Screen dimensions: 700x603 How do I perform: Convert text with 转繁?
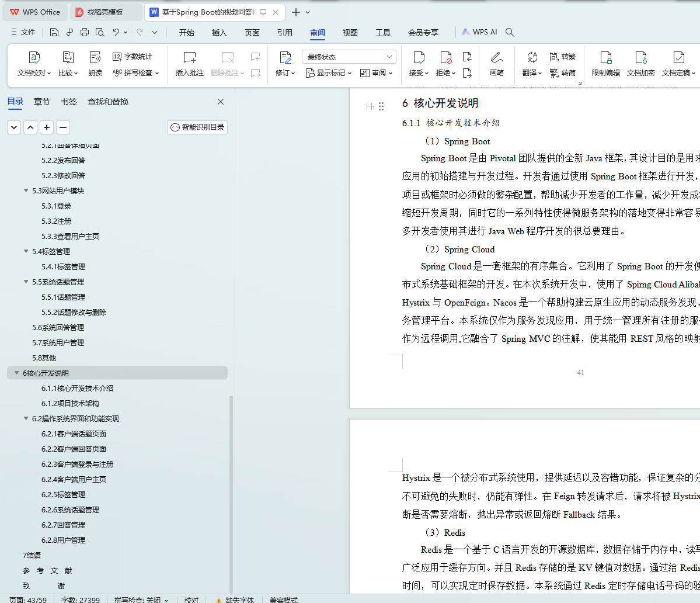562,57
